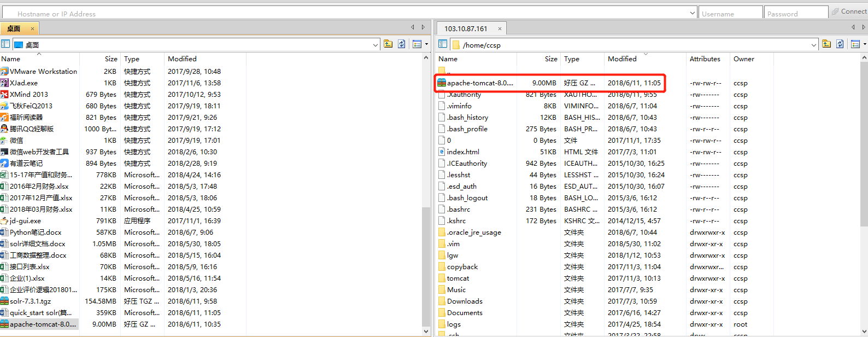Toggle folder tree in remote /home/ccsp pane

[443, 44]
